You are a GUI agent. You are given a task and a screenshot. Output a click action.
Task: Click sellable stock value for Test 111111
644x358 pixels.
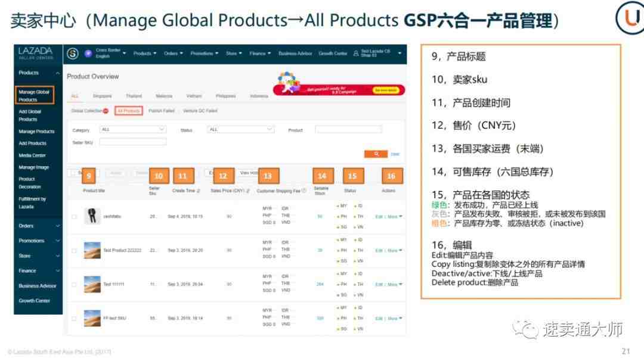click(x=320, y=284)
